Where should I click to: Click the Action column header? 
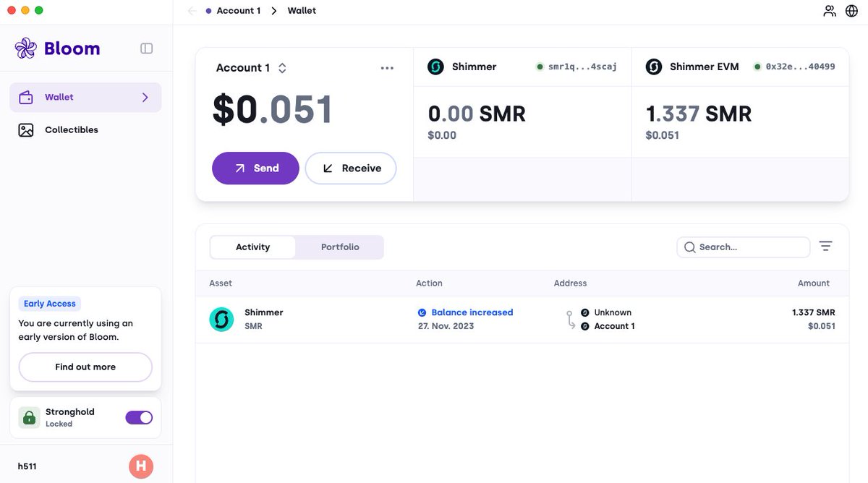click(x=429, y=283)
